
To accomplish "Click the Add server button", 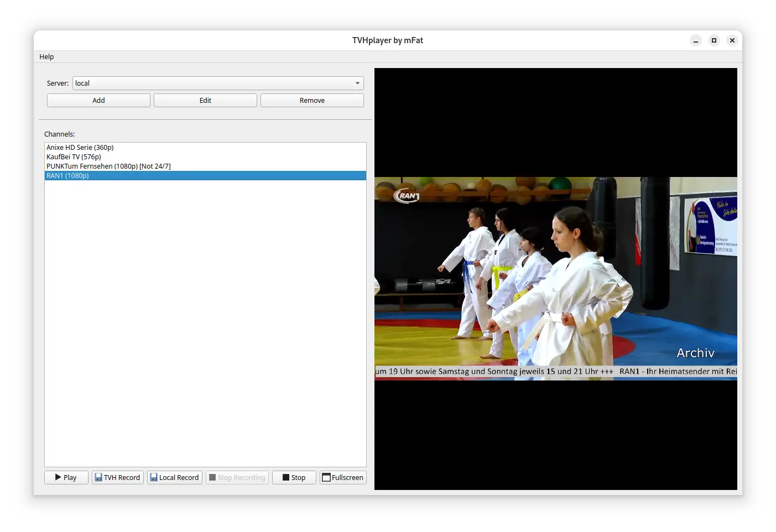I will coord(98,101).
